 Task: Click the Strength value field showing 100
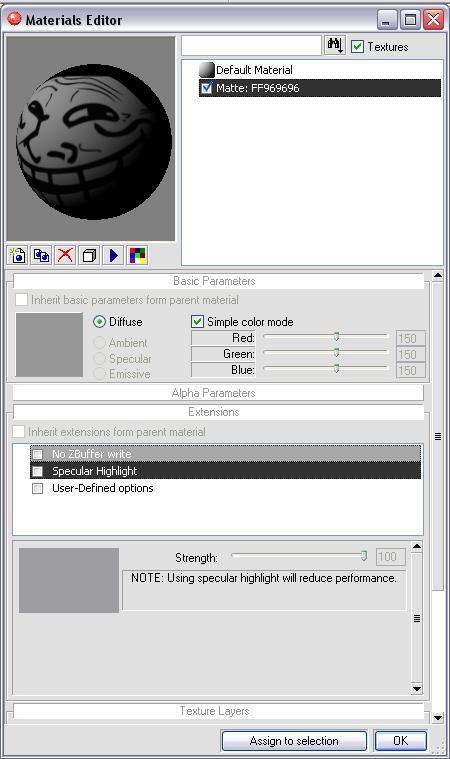[390, 557]
